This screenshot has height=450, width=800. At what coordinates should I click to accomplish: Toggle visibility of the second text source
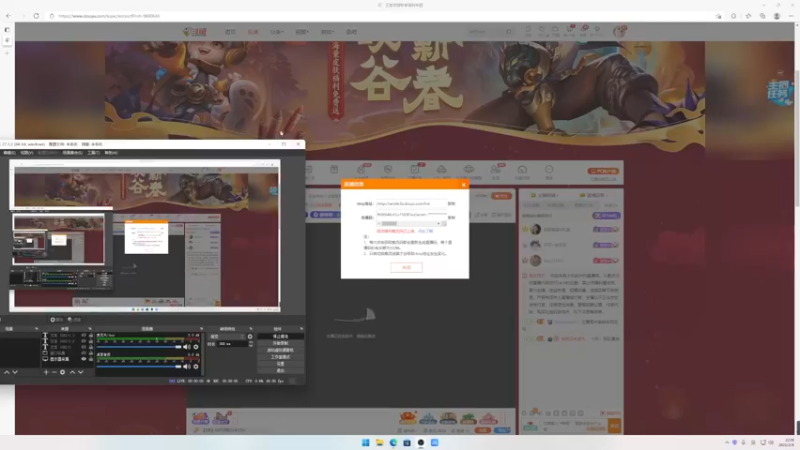pos(84,341)
